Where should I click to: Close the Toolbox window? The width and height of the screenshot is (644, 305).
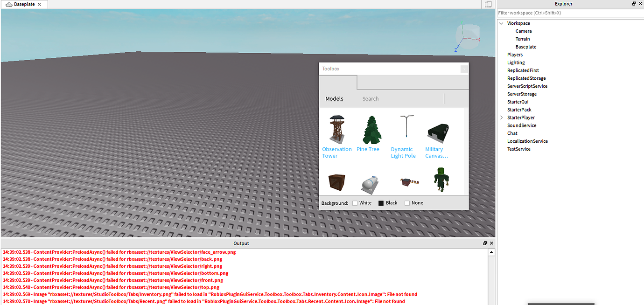[464, 69]
